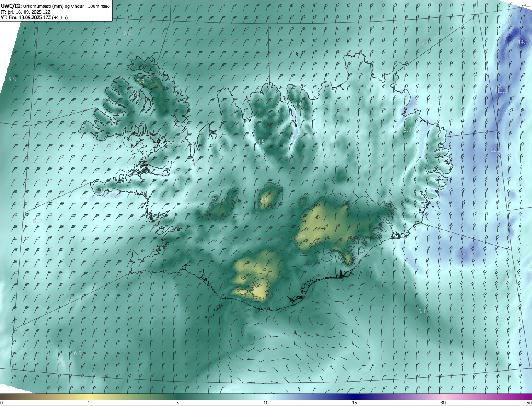Click the 3.9 value label over Westfjords
Image resolution: width=532 pixels, height=406 pixels.
pos(140,81)
